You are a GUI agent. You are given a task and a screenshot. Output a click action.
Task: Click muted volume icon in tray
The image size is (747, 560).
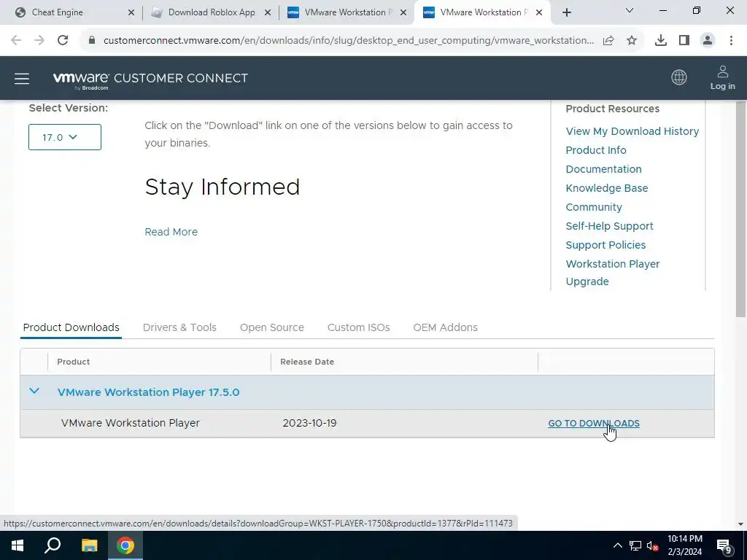coord(652,545)
